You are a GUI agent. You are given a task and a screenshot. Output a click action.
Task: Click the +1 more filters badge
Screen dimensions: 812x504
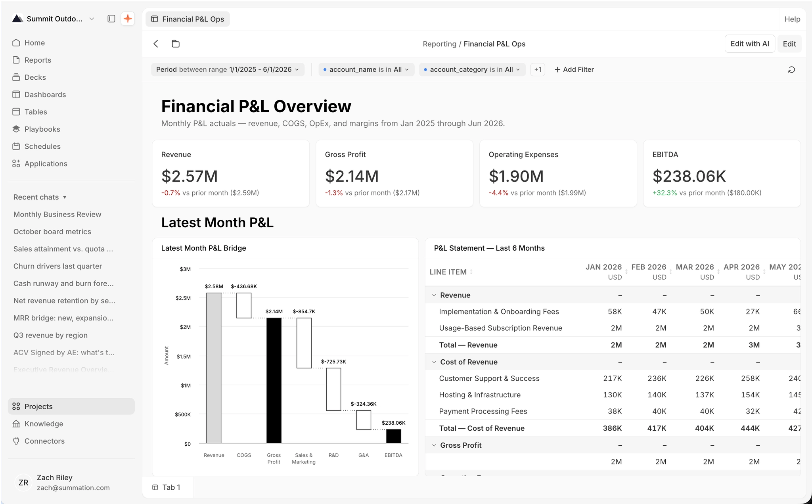(x=538, y=69)
